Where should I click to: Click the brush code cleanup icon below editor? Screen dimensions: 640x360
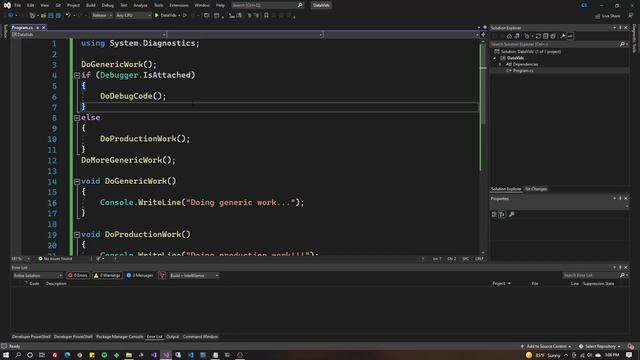coord(98,259)
